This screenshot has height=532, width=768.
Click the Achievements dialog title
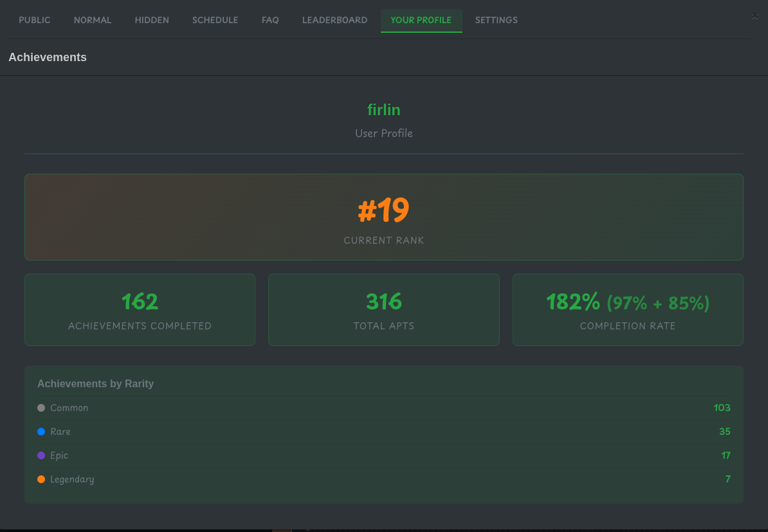tap(48, 57)
